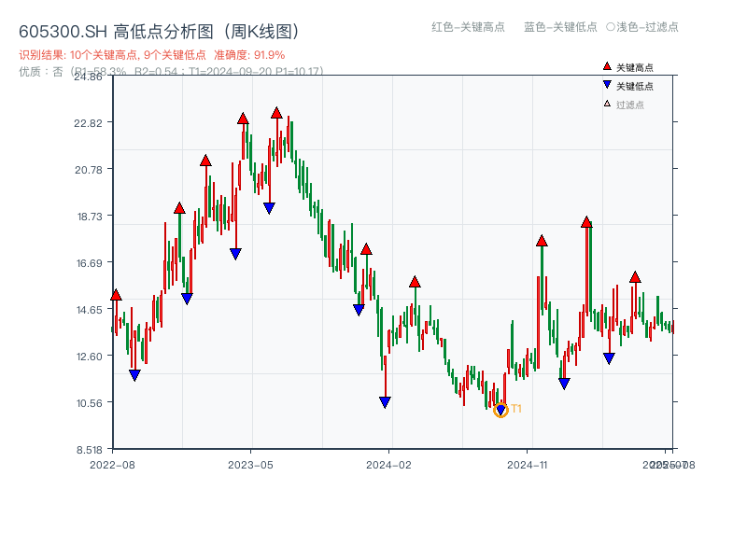
Task: Select the orange T1 circle marker on the chart
Action: pos(500,410)
